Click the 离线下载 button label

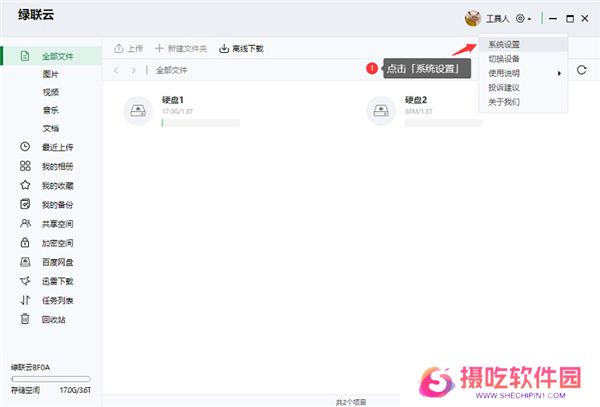(x=248, y=49)
